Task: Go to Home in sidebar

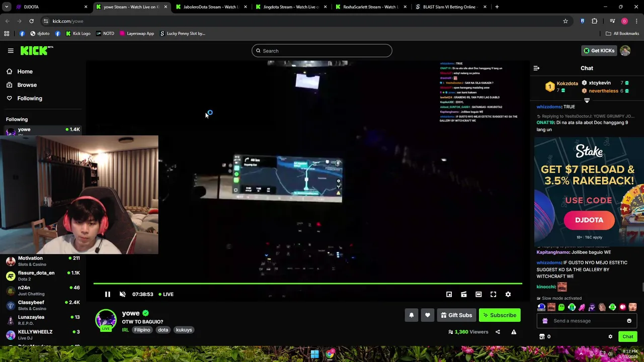Action: tap(25, 71)
